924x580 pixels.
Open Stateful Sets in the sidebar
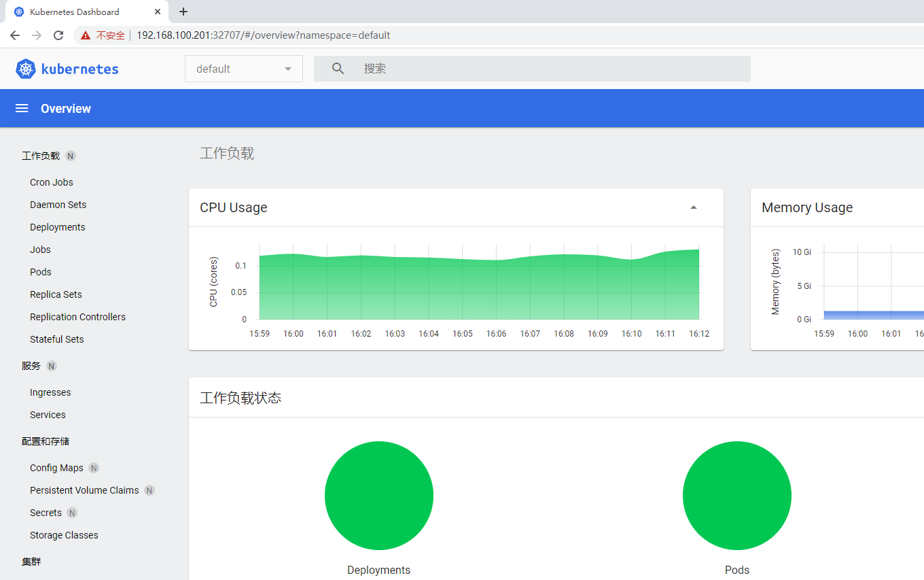pos(57,339)
